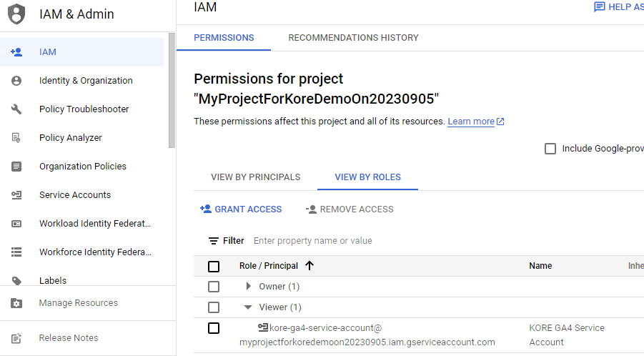Sort by Role / Principal column arrow

click(309, 266)
